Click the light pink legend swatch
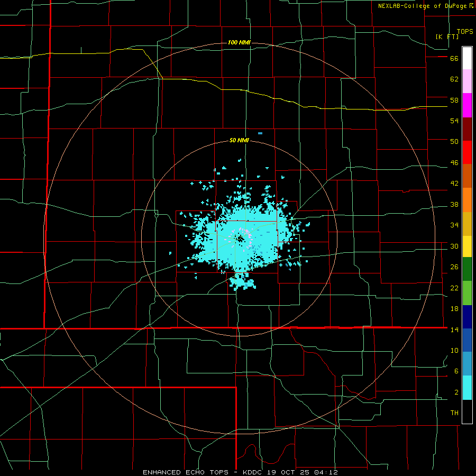 point(467,81)
